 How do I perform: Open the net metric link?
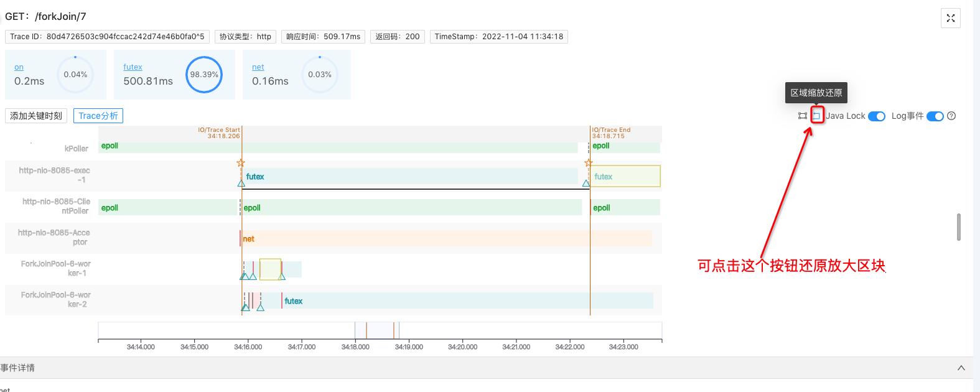[258, 67]
